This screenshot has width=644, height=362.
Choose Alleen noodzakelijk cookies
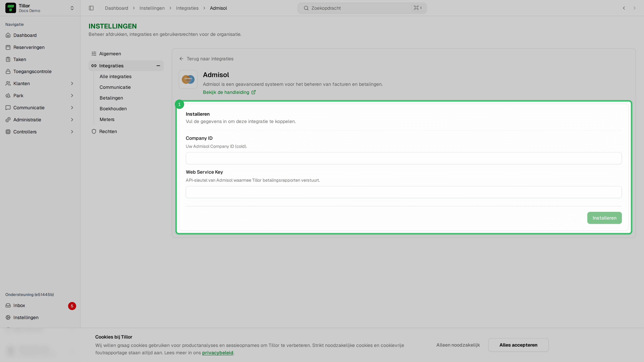pyautogui.click(x=458, y=345)
